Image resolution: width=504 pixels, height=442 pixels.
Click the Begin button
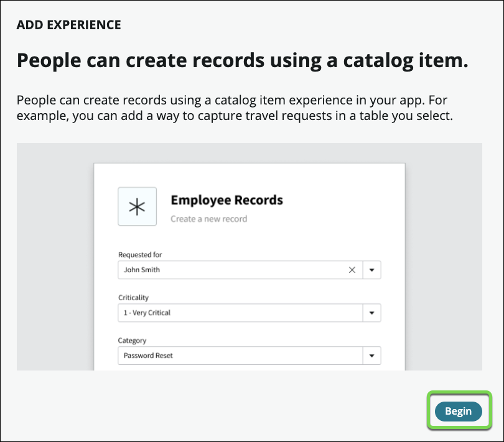[458, 411]
